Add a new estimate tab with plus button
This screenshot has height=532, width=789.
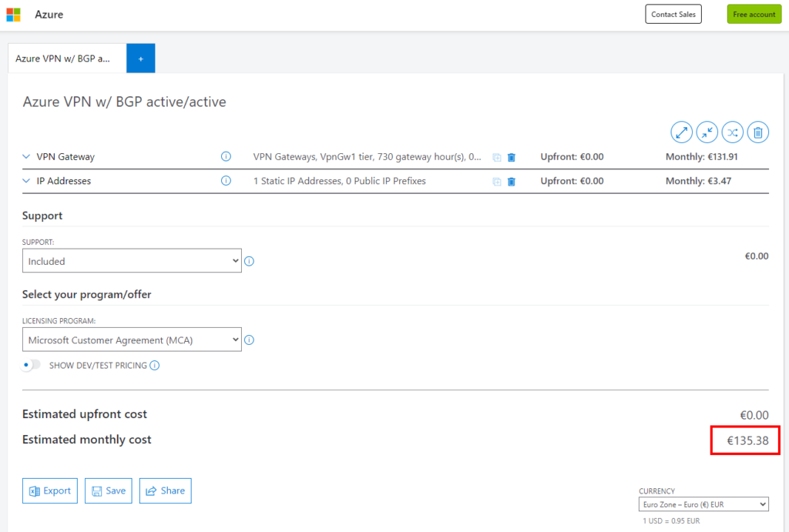click(x=141, y=59)
